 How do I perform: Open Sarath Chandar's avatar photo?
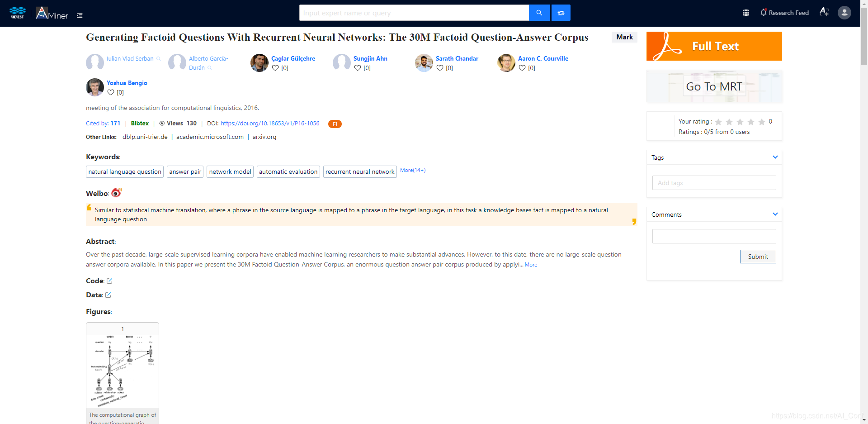[x=424, y=63]
